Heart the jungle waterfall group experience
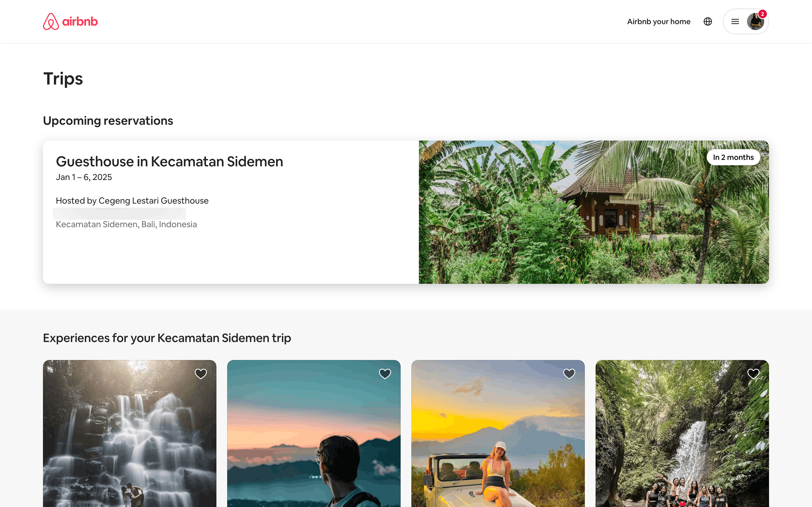 753,373
